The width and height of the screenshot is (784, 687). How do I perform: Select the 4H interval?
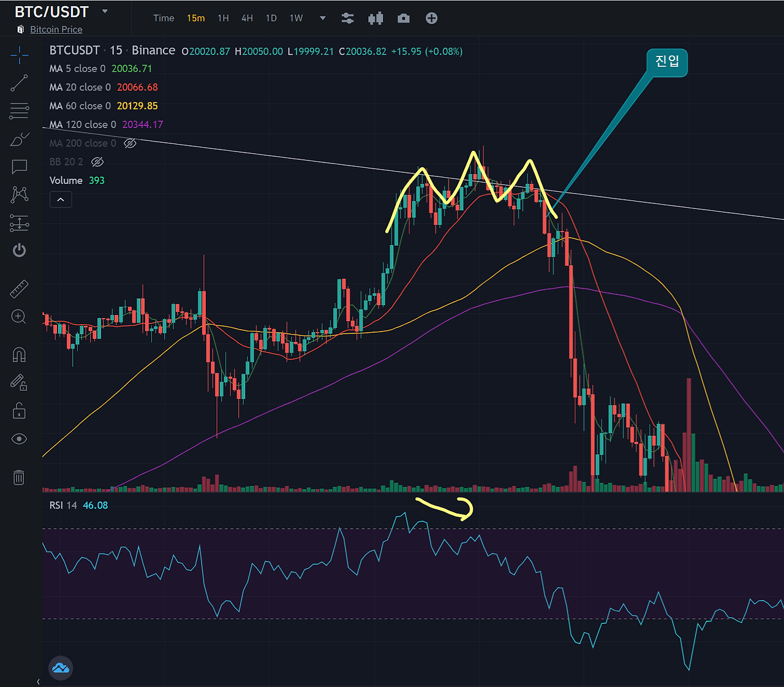247,18
